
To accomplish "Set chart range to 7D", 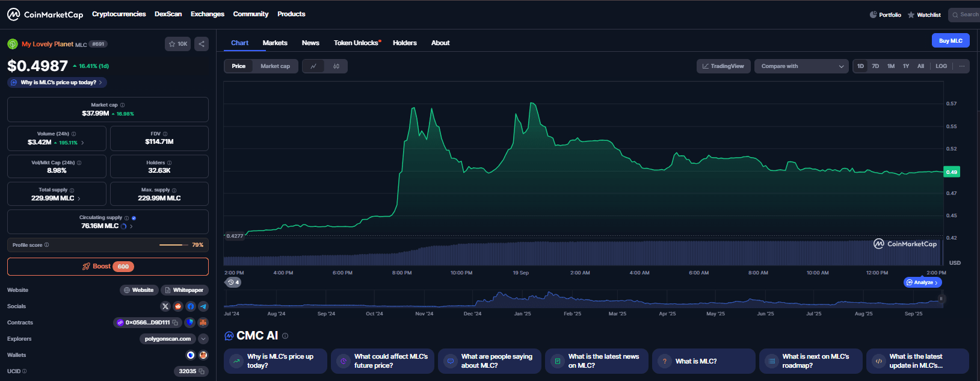I will pyautogui.click(x=875, y=66).
